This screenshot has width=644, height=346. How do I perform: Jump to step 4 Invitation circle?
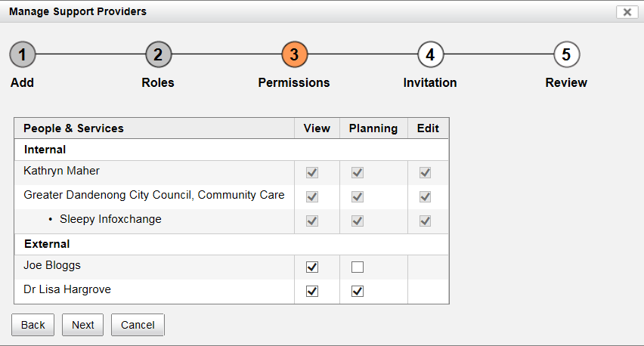pos(430,54)
